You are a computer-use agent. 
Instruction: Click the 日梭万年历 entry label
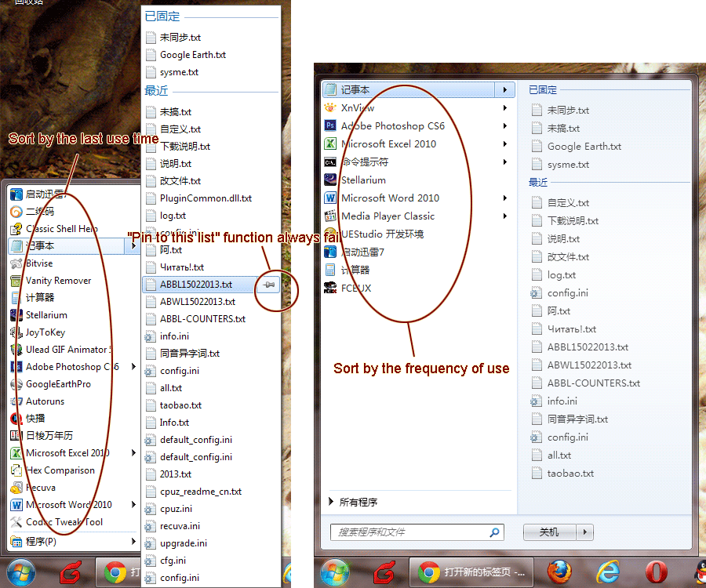coord(49,436)
